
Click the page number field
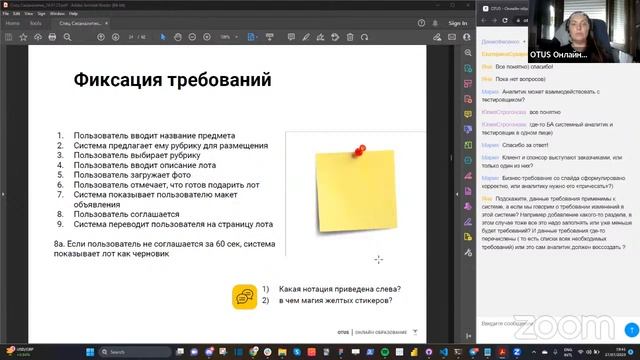pos(131,37)
